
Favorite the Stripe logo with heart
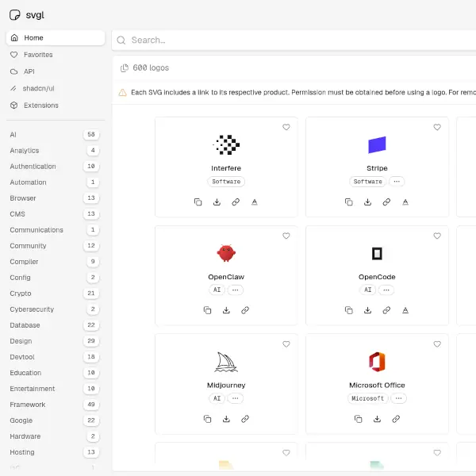coord(437,127)
